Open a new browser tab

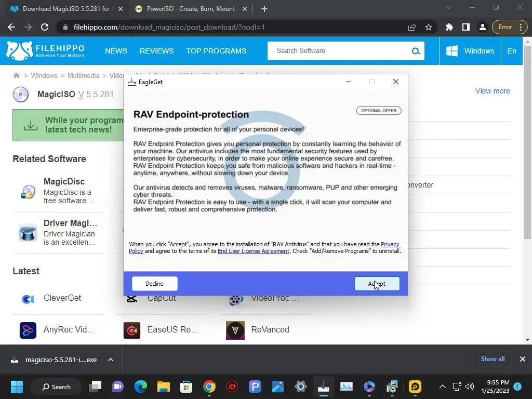click(264, 9)
